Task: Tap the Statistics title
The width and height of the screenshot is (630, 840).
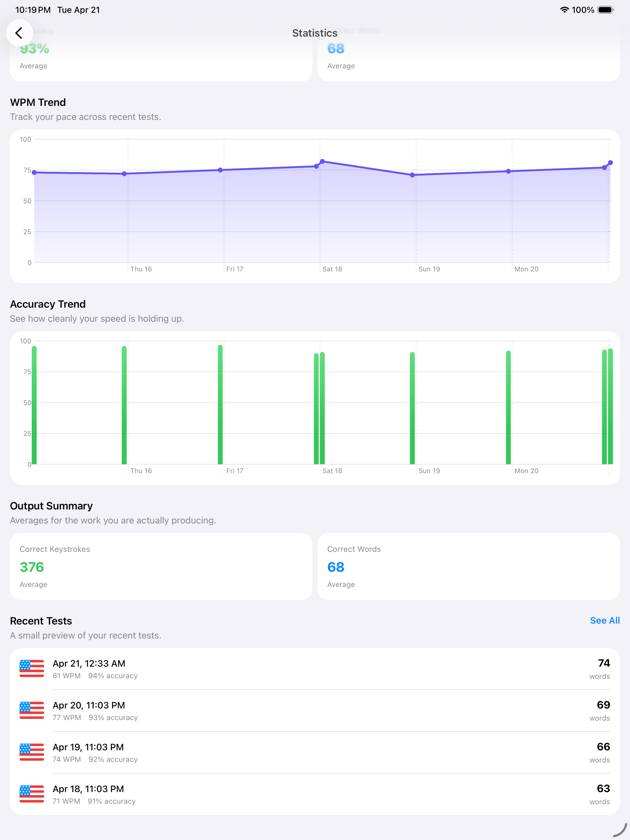Action: (315, 33)
